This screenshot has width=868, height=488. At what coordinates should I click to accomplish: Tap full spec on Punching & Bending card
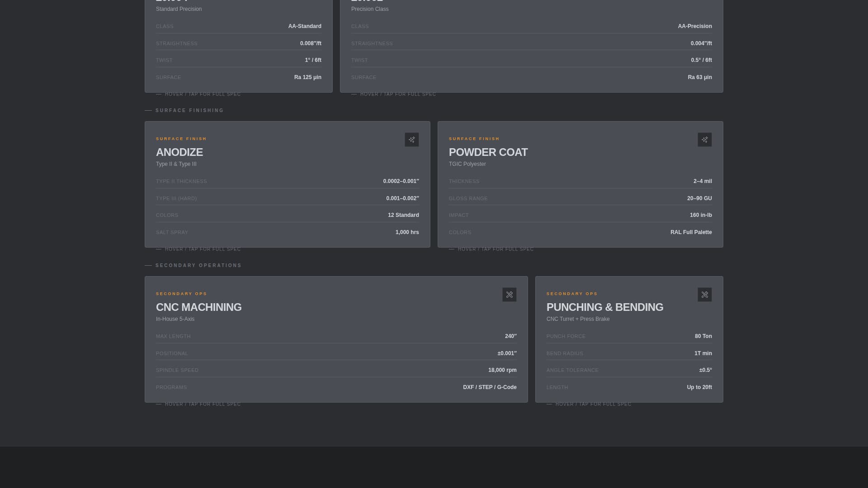point(588,404)
